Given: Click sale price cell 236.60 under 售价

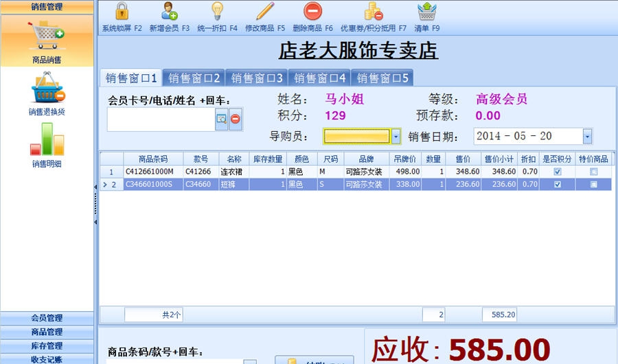Looking at the screenshot, I should click(x=463, y=184).
